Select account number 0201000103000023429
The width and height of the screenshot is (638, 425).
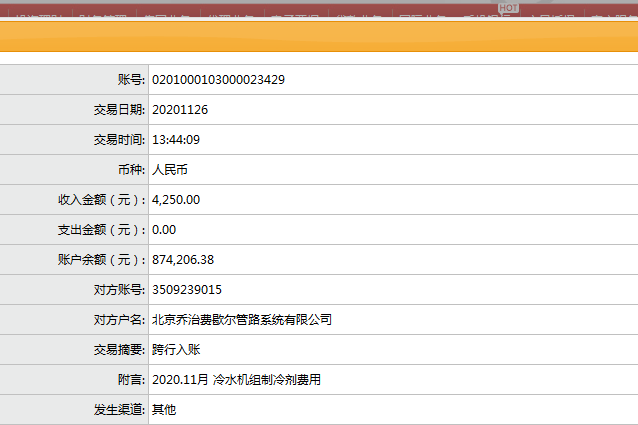(218, 79)
